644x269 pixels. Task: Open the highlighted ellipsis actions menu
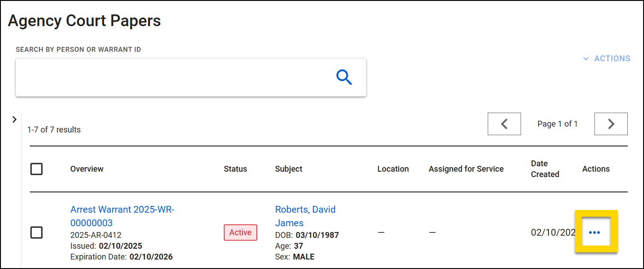(x=595, y=232)
